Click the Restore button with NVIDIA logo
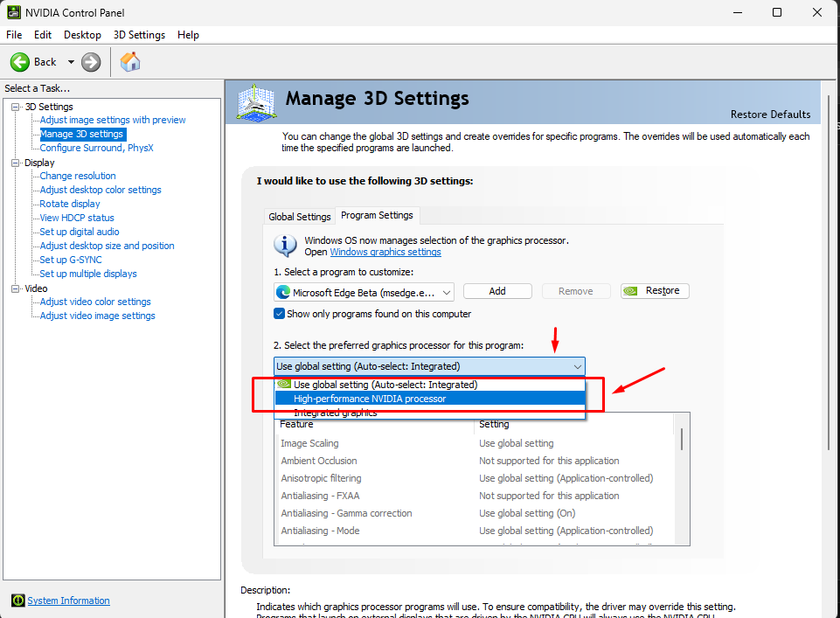Viewport: 840px width, 618px height. point(655,291)
